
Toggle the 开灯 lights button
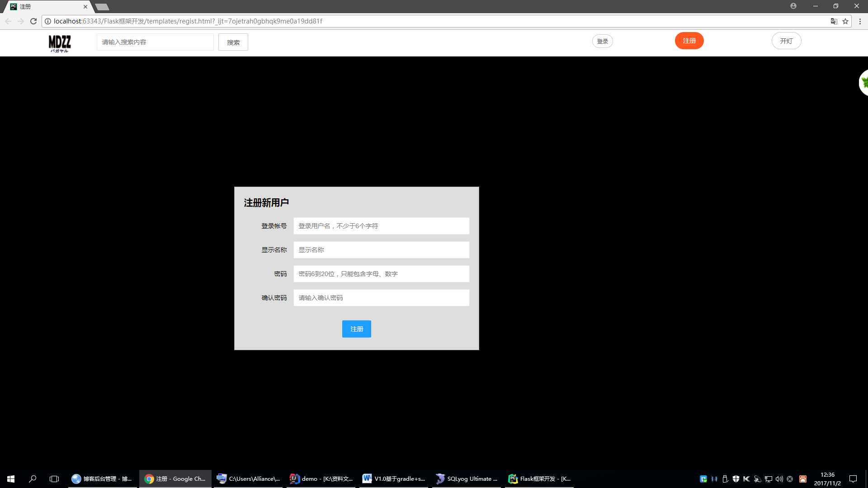(787, 41)
